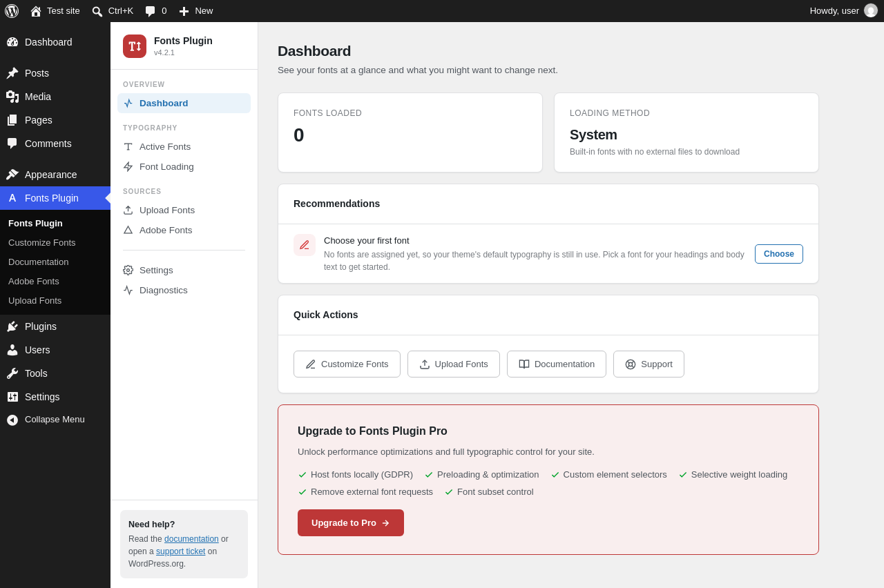This screenshot has width=884, height=588.
Task: Click Remove external font requests feature text
Action: (x=372, y=492)
